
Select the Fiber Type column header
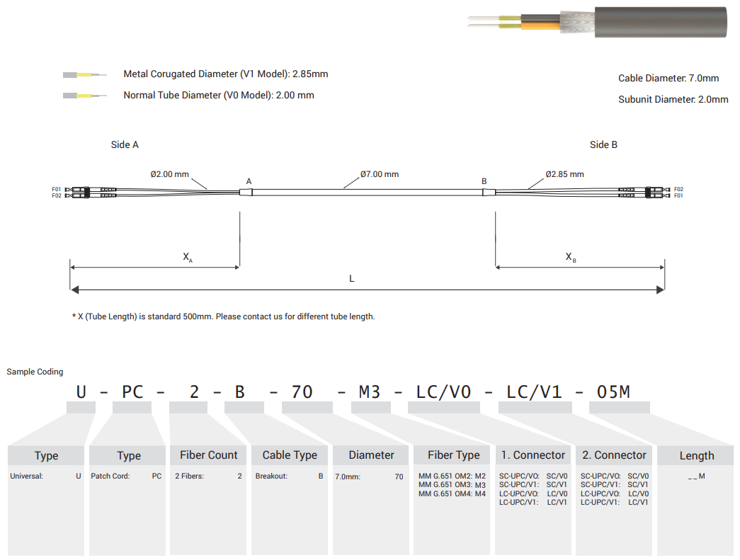pos(453,455)
